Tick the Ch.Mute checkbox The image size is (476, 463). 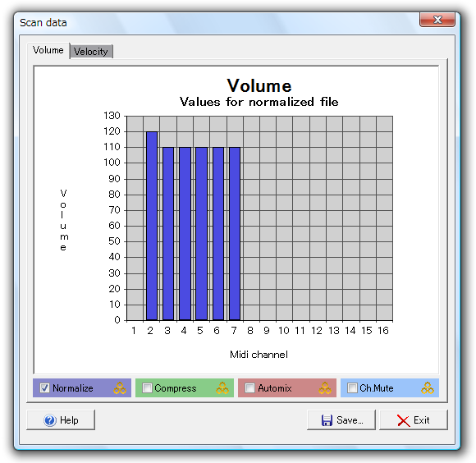[352, 388]
